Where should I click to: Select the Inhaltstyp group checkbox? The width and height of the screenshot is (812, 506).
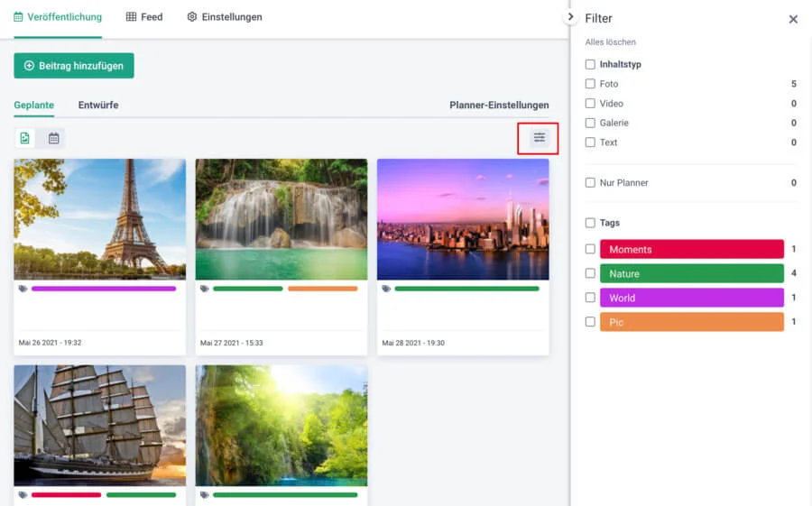(x=590, y=65)
